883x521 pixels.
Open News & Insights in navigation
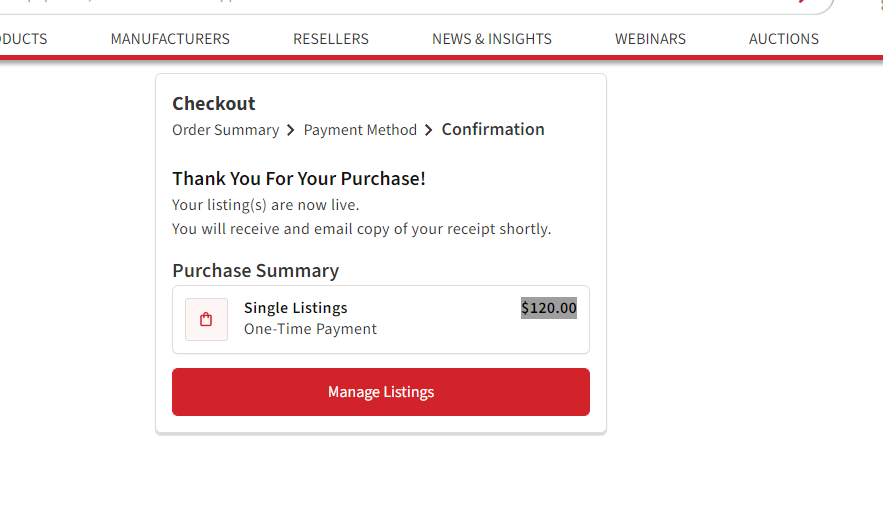pyautogui.click(x=492, y=39)
